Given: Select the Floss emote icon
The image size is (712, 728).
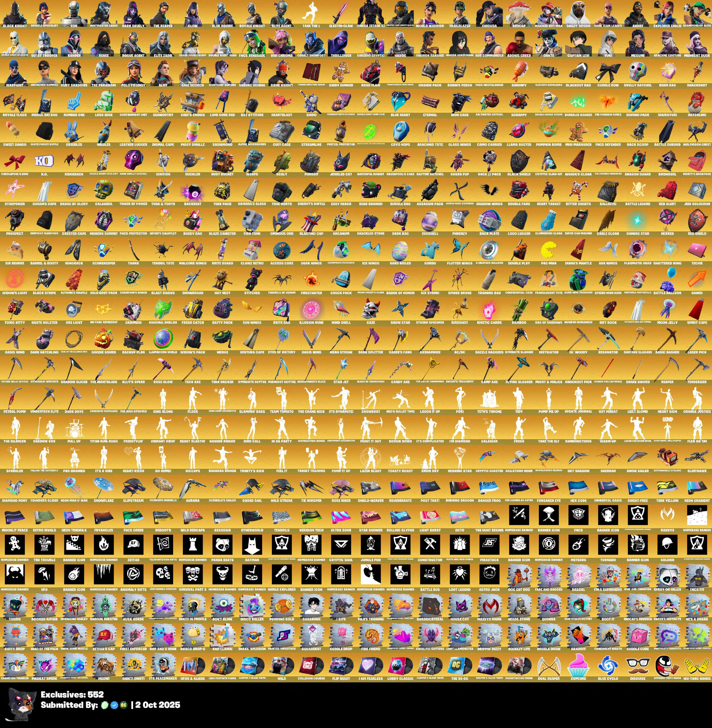Looking at the screenshot, I should click(x=193, y=399).
